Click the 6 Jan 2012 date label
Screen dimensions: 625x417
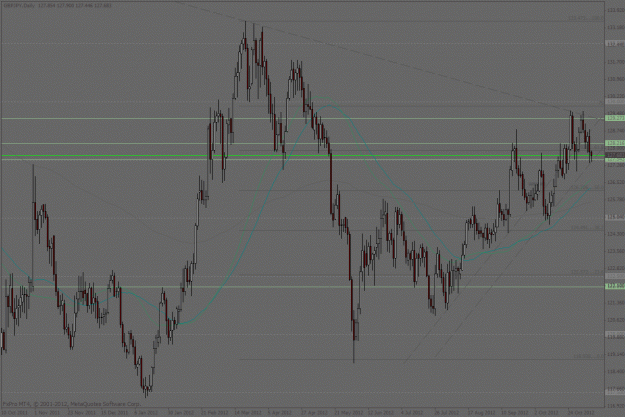(x=148, y=413)
